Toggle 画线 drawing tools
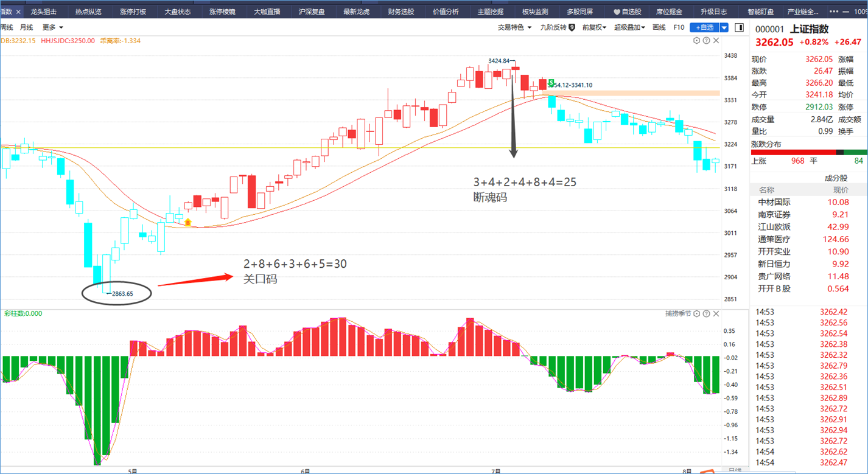 click(659, 27)
